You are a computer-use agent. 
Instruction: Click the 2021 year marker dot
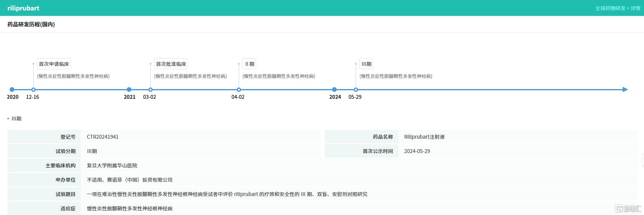pyautogui.click(x=129, y=89)
